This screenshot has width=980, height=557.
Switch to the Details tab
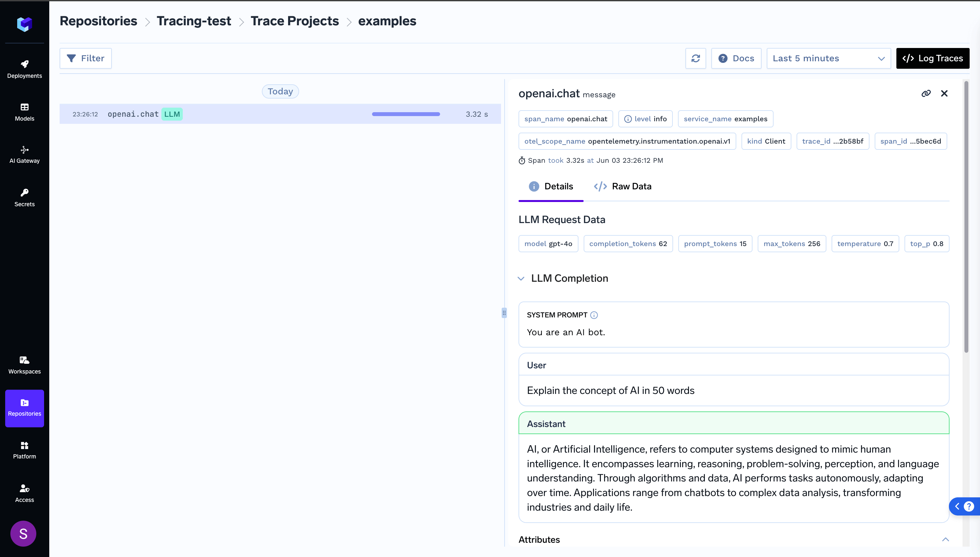pos(551,186)
